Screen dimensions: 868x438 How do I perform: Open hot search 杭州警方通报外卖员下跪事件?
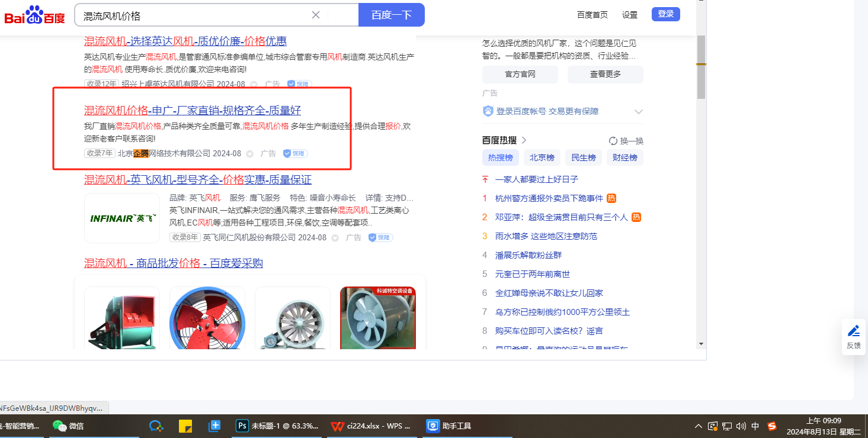[549, 198]
